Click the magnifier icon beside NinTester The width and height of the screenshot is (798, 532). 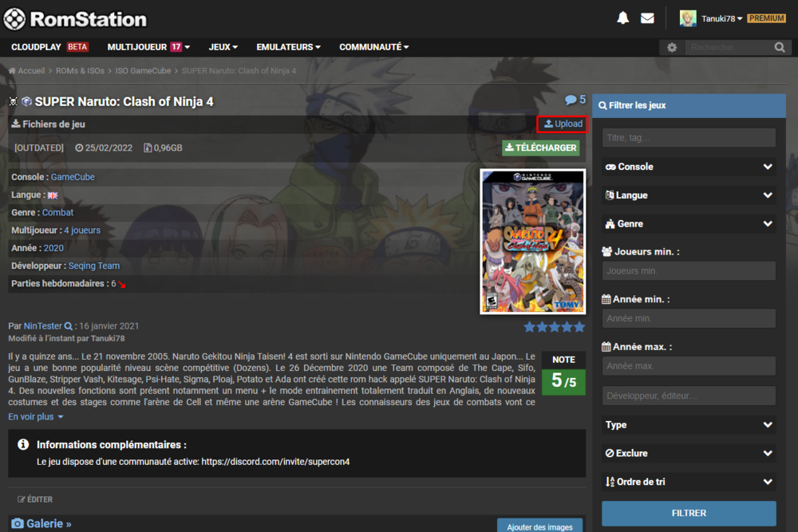(x=69, y=326)
